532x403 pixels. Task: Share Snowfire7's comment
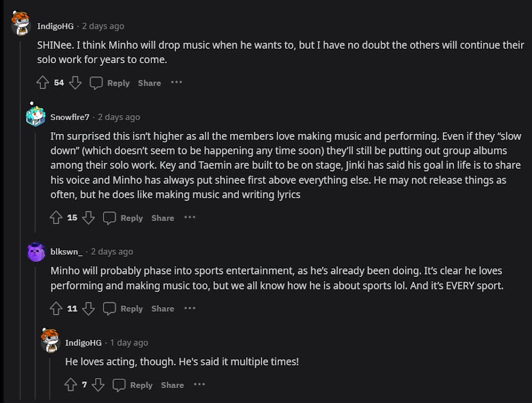coord(162,218)
